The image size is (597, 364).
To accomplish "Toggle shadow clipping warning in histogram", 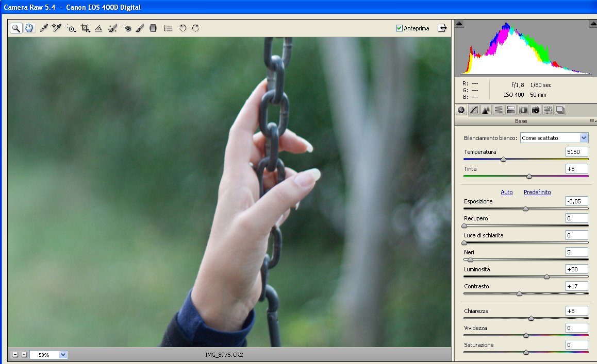I will point(460,23).
